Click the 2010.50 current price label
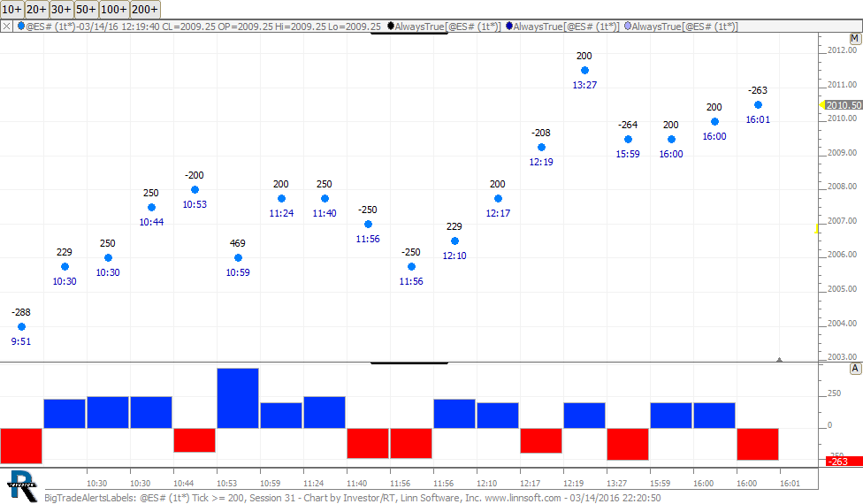This screenshot has height=504, width=863. (844, 105)
